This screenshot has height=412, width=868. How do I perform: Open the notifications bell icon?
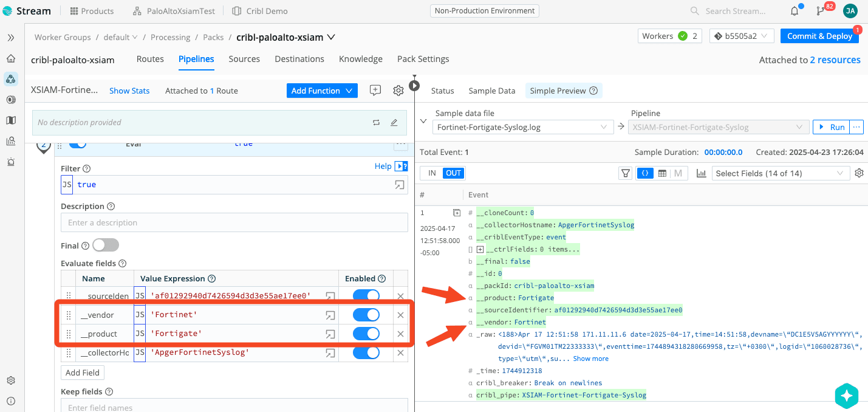[x=795, y=11]
